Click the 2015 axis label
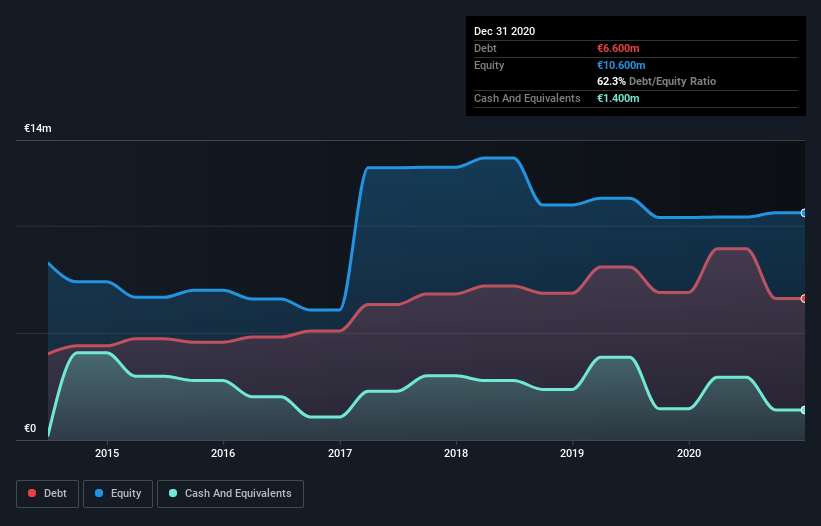Screen dimensions: 821x526 [x=107, y=453]
